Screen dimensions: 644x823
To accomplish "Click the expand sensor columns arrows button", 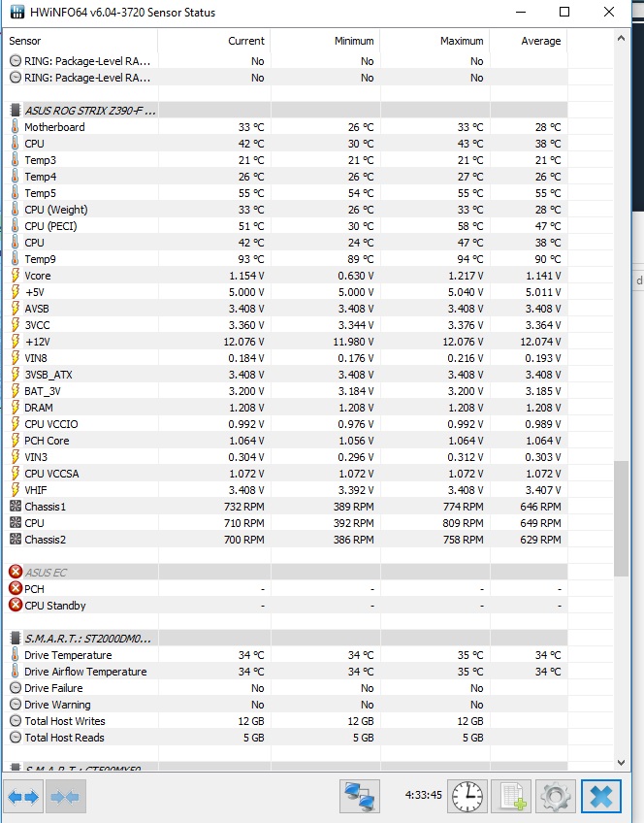I will (23, 797).
